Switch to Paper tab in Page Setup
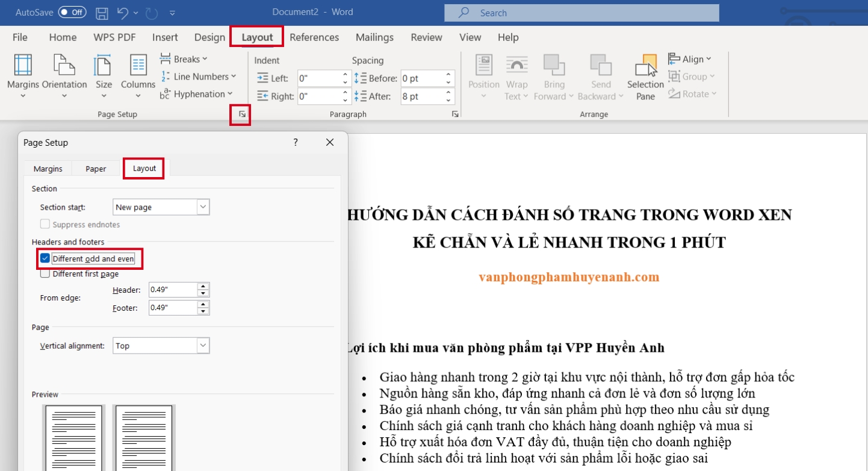This screenshot has width=868, height=471. (x=96, y=169)
